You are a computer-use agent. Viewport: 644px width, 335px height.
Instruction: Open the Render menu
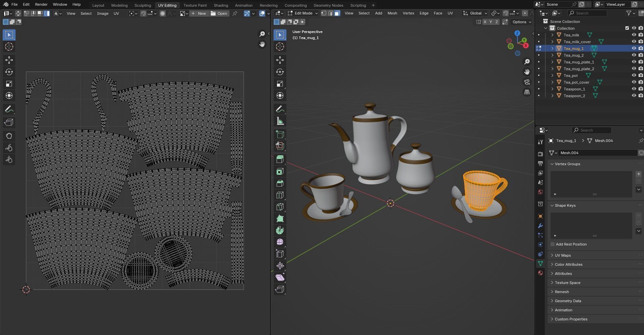pyautogui.click(x=41, y=4)
